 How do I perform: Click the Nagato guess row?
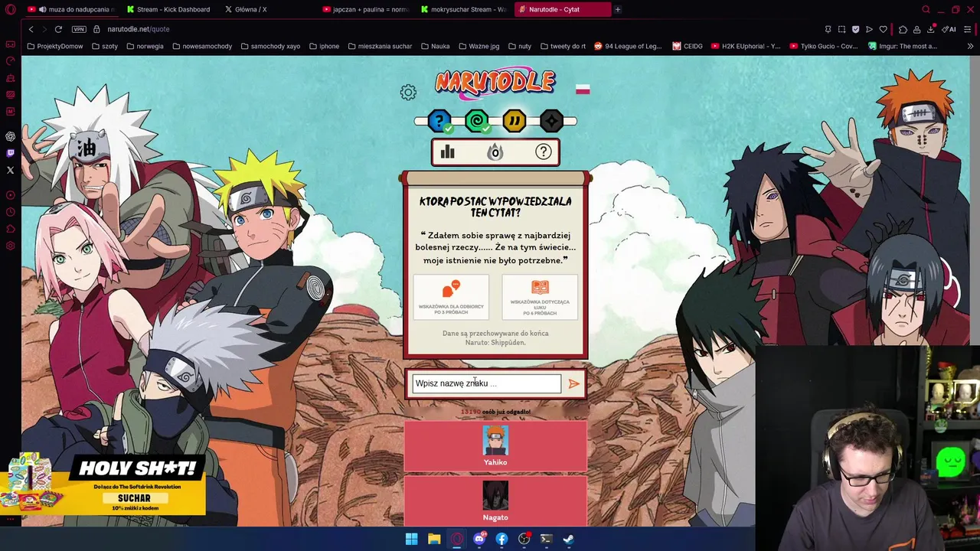coord(495,500)
